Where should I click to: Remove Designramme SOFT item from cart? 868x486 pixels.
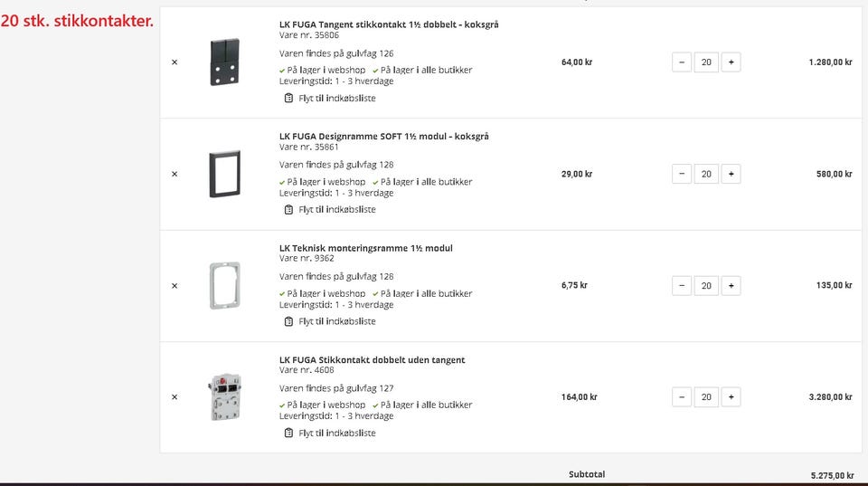pos(175,174)
